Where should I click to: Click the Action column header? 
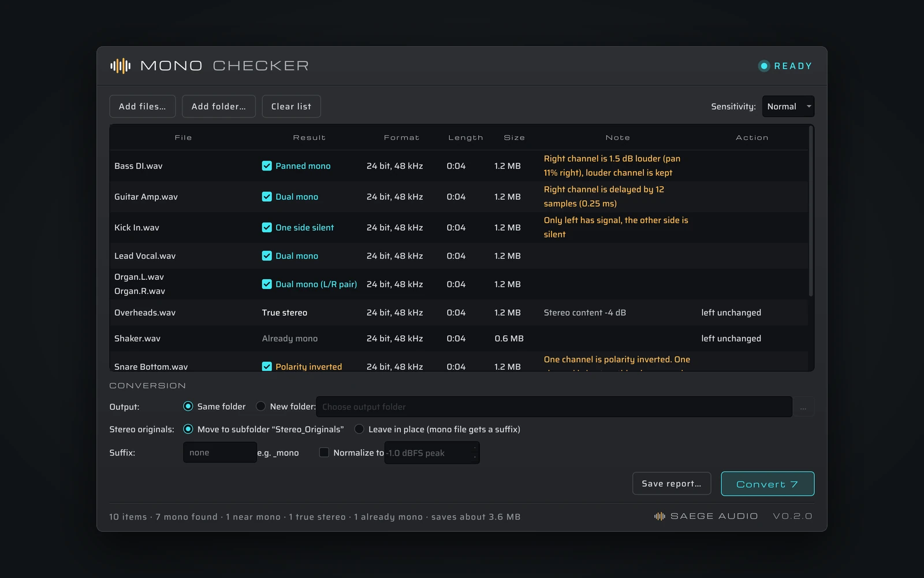coord(752,138)
